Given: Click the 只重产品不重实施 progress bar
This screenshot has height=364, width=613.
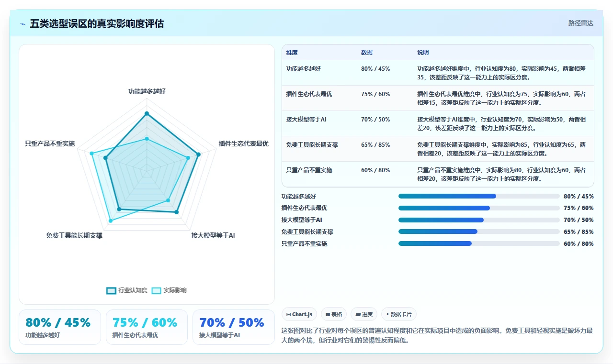Looking at the screenshot, I should click(479, 243).
